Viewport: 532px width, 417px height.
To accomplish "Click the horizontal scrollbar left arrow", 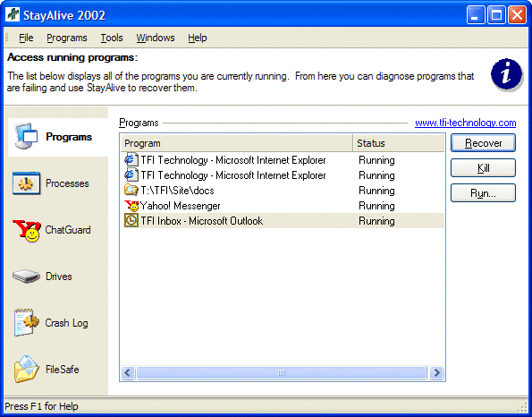I will (x=128, y=373).
